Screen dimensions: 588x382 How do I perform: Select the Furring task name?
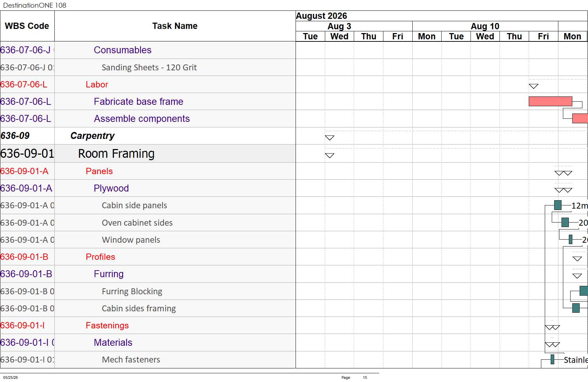click(x=109, y=274)
